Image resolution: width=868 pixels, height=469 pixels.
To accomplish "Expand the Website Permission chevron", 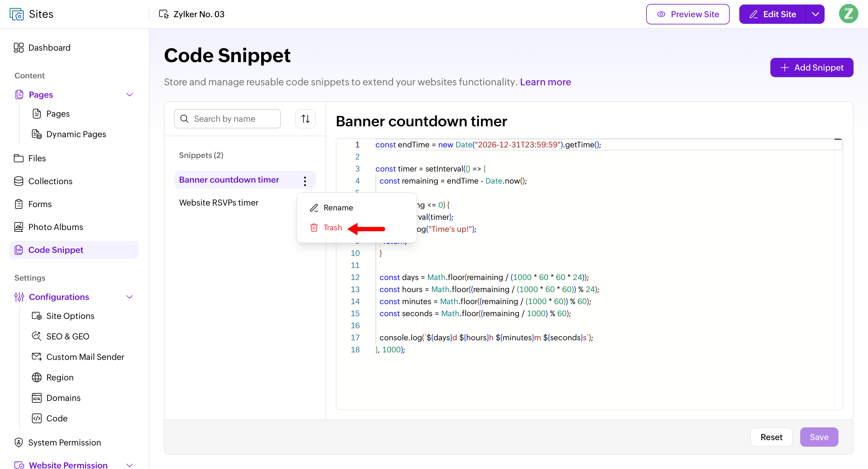I will [x=129, y=465].
